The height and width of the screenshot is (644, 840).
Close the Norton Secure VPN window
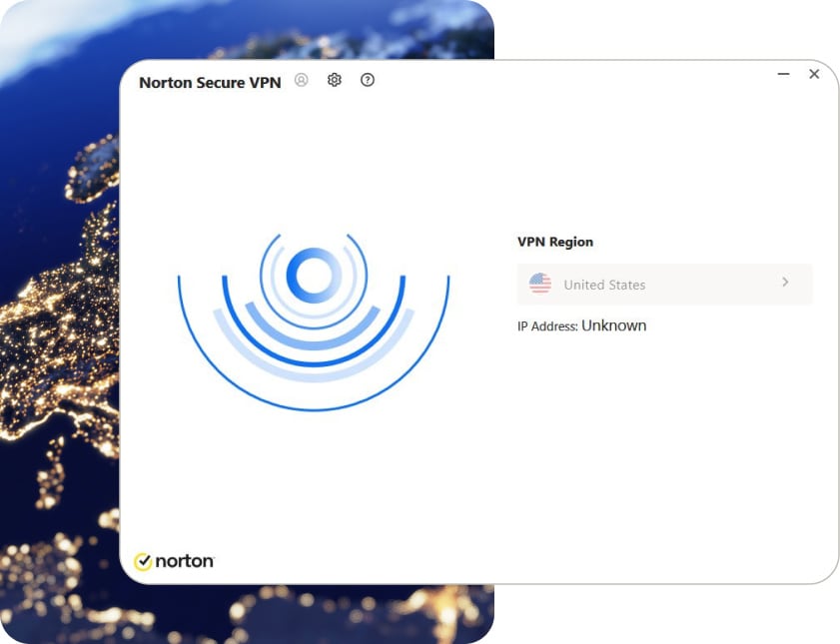click(x=814, y=74)
